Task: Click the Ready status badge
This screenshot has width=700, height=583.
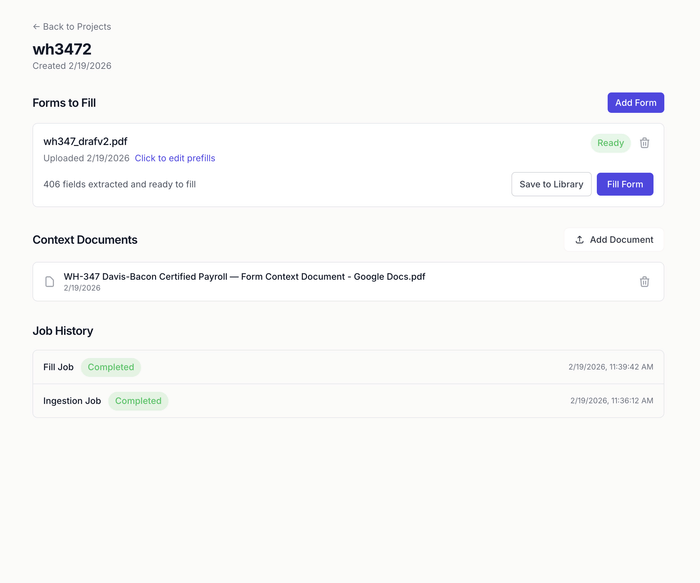Action: pos(610,143)
